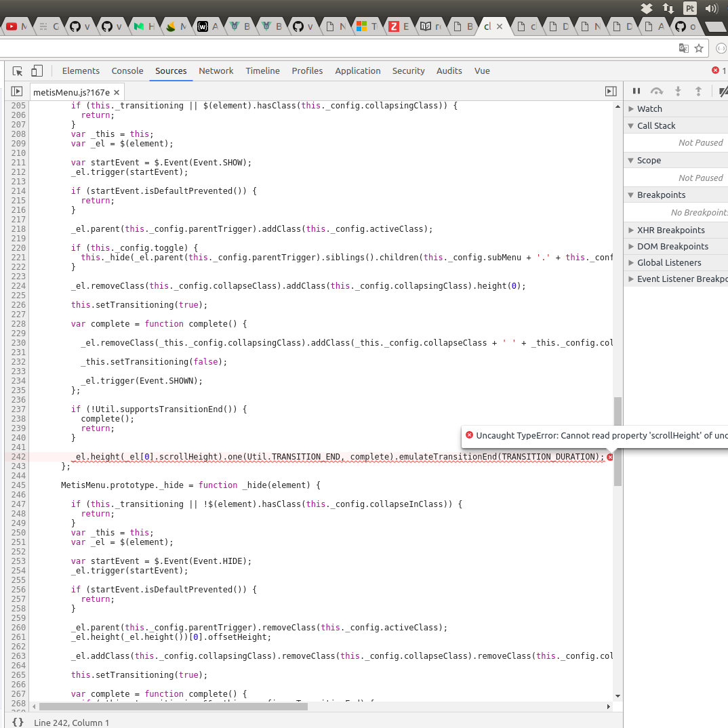Click line number 242 to set breakpoint
The image size is (728, 728).
[x=18, y=456]
